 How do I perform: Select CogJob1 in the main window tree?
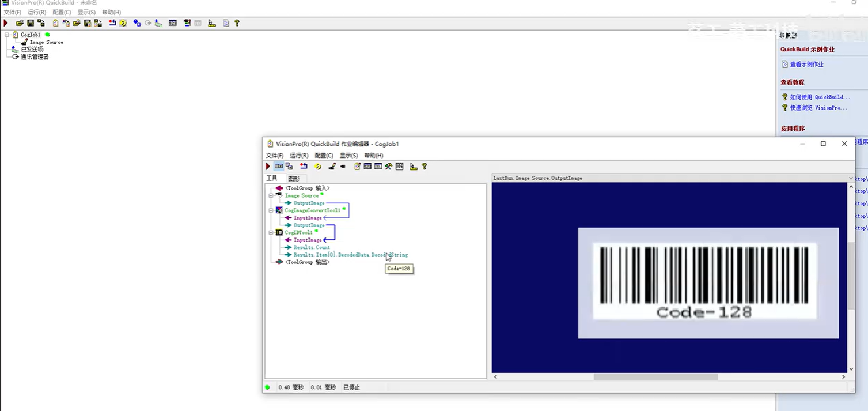point(31,35)
